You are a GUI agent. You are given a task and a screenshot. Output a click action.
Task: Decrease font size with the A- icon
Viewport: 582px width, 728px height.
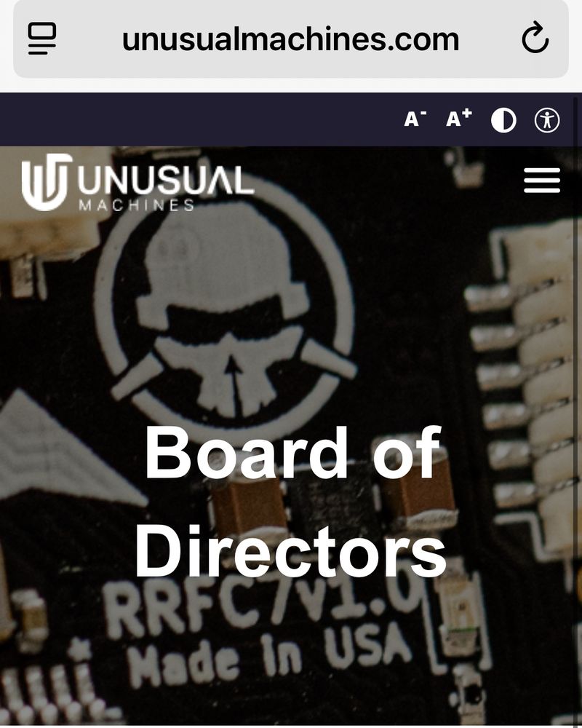click(x=415, y=119)
